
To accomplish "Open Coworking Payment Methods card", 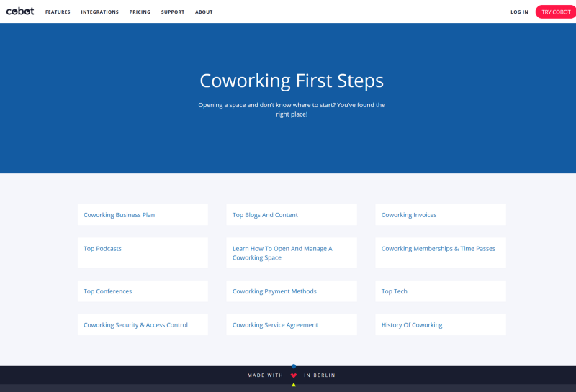I will (x=292, y=291).
